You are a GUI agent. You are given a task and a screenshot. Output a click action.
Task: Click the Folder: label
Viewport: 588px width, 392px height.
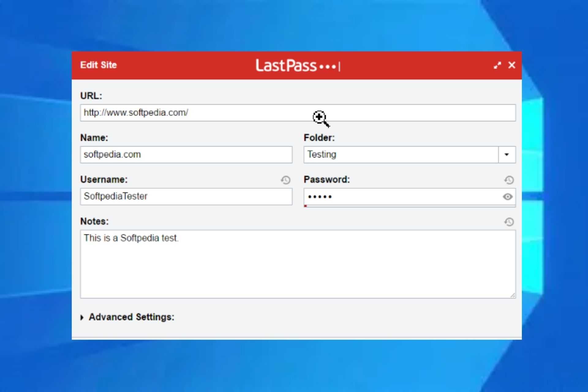pyautogui.click(x=319, y=138)
